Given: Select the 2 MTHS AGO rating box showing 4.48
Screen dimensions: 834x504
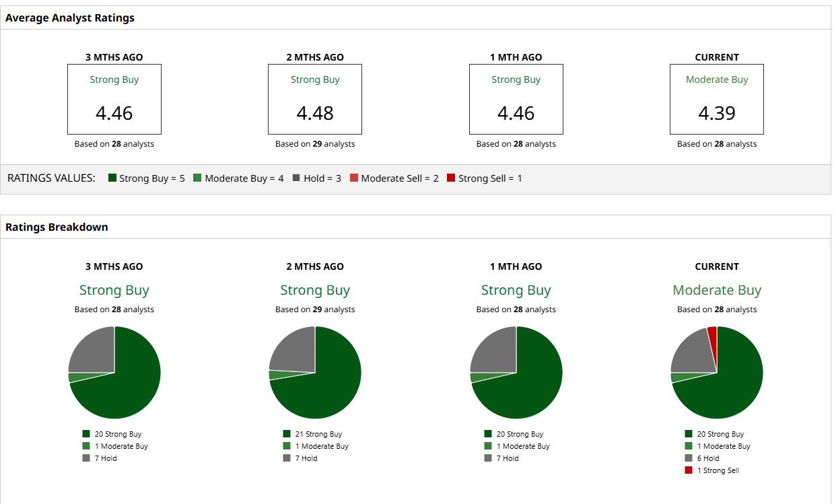Looking at the screenshot, I should click(x=315, y=99).
